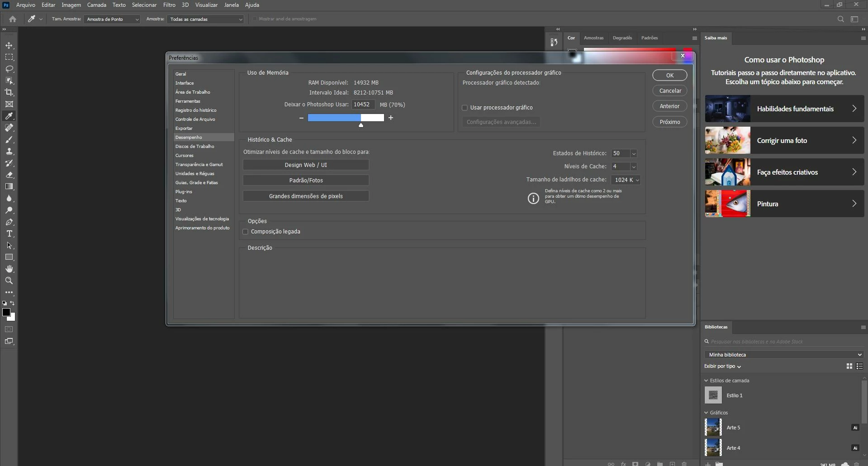Click the Home icon in options bar

point(13,19)
